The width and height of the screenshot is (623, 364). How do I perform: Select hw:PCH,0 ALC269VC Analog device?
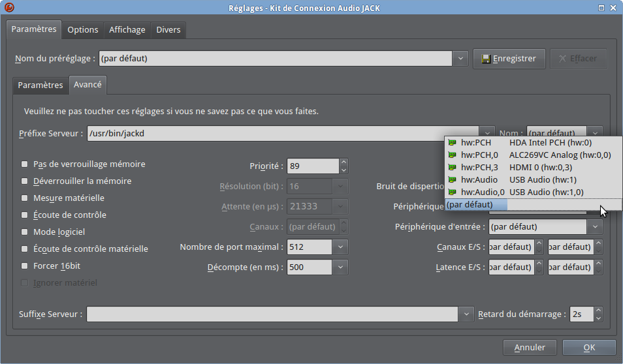tap(533, 155)
